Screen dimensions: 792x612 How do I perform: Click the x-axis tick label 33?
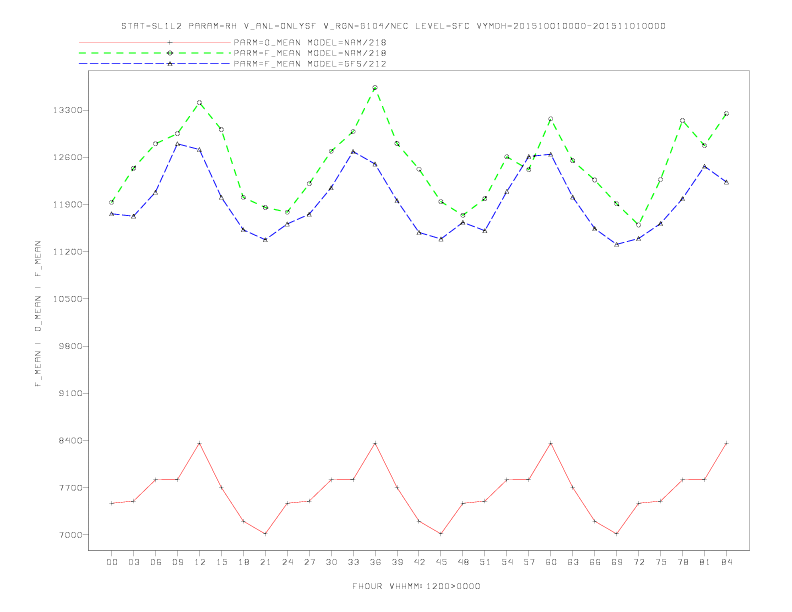(x=353, y=562)
